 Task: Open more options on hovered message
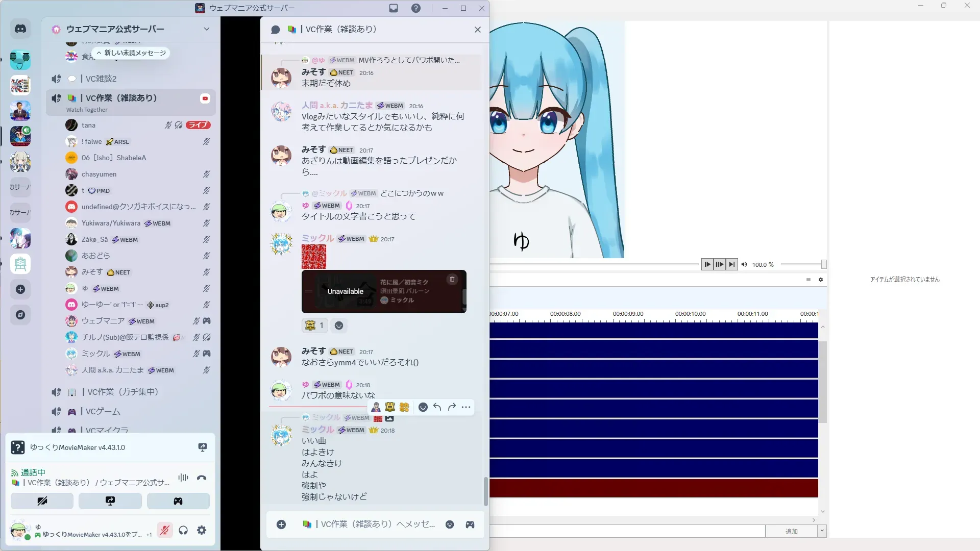point(466,407)
